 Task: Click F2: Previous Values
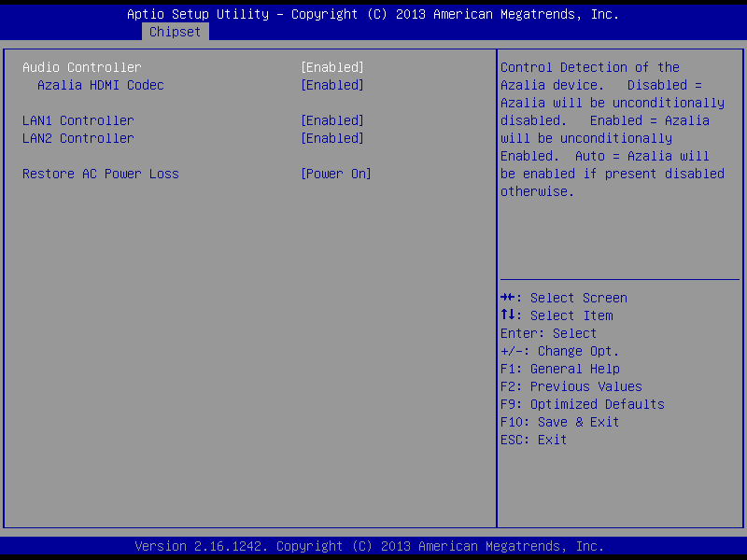(571, 386)
